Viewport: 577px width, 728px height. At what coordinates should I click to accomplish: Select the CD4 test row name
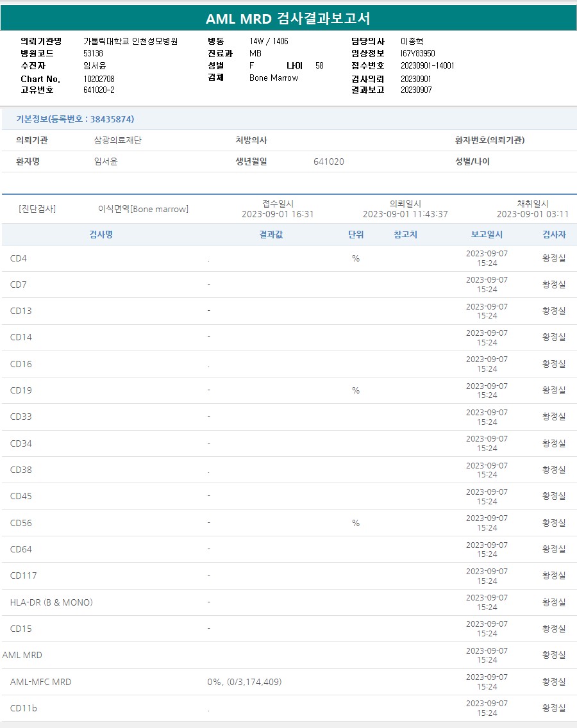[19, 258]
